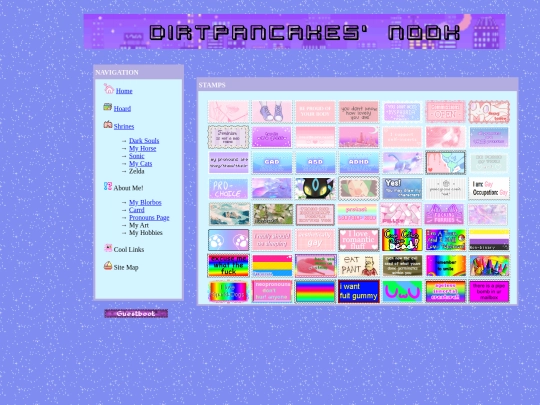Click the black Umbreon stamp

(x=315, y=188)
